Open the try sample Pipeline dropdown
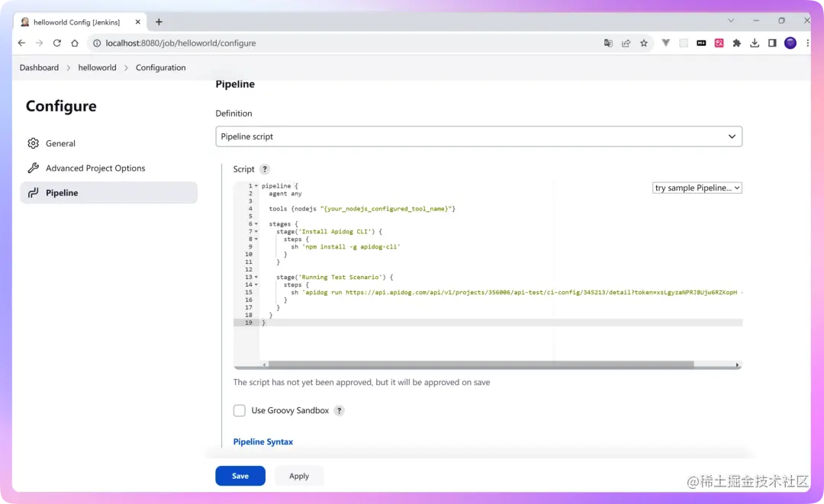This screenshot has width=824, height=504. (x=697, y=188)
